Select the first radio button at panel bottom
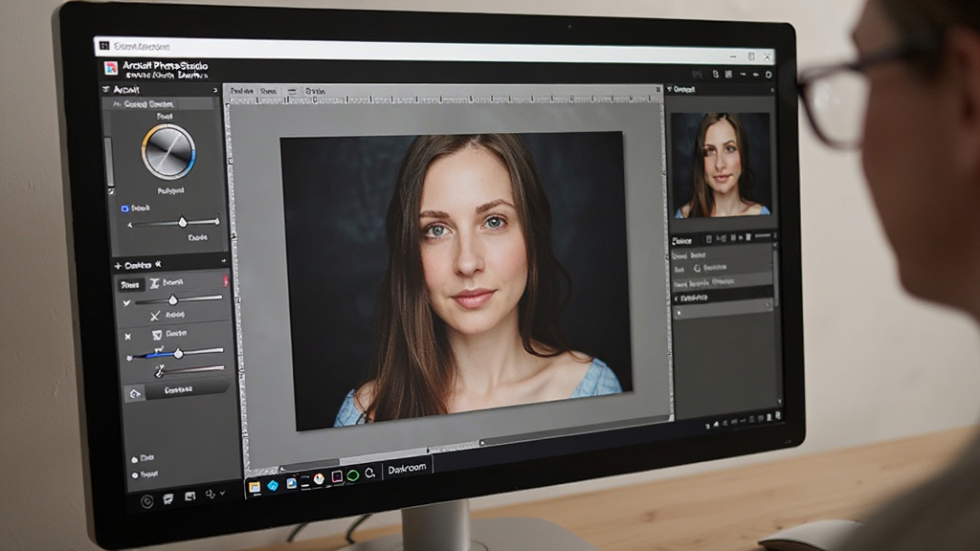 (x=134, y=459)
